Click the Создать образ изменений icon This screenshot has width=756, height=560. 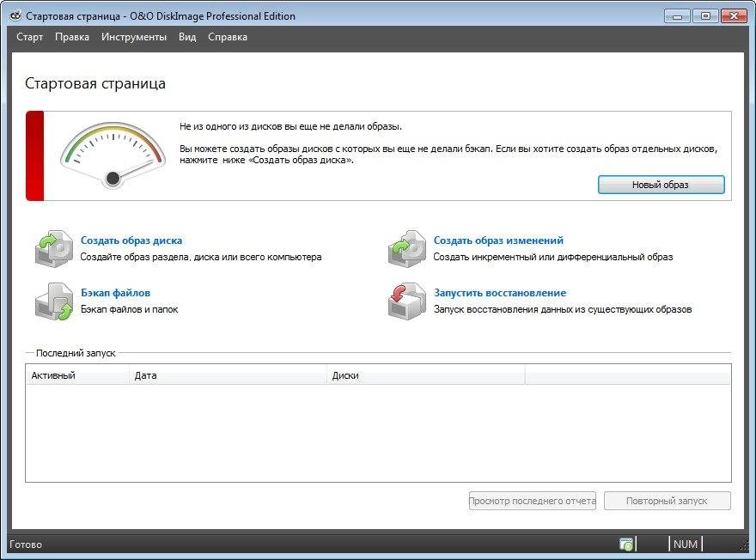click(x=407, y=249)
